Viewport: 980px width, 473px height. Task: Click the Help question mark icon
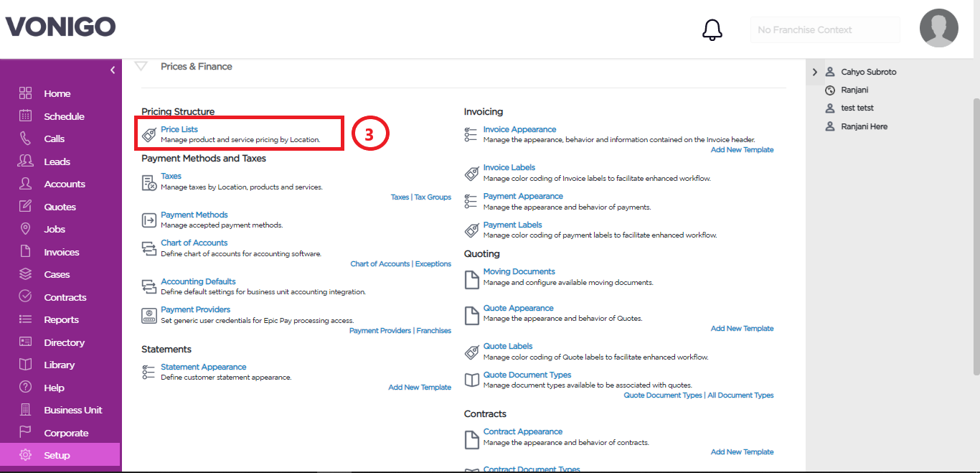coord(26,387)
